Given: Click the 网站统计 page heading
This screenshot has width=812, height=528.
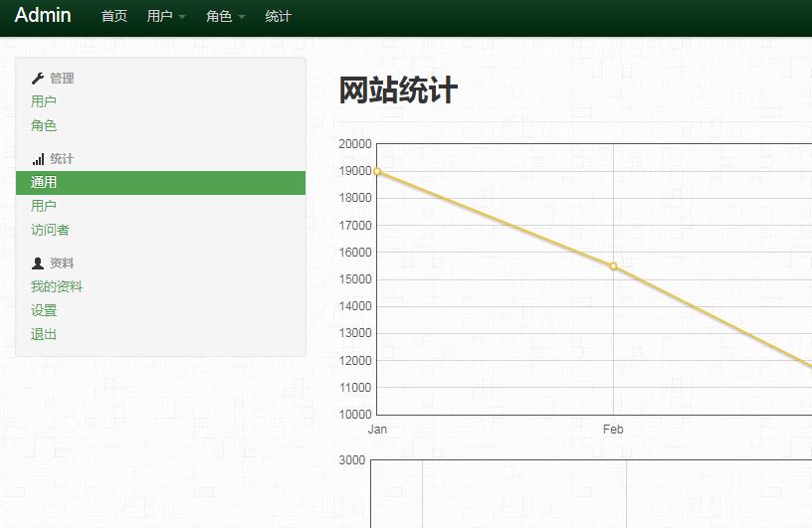Looking at the screenshot, I should point(398,90).
